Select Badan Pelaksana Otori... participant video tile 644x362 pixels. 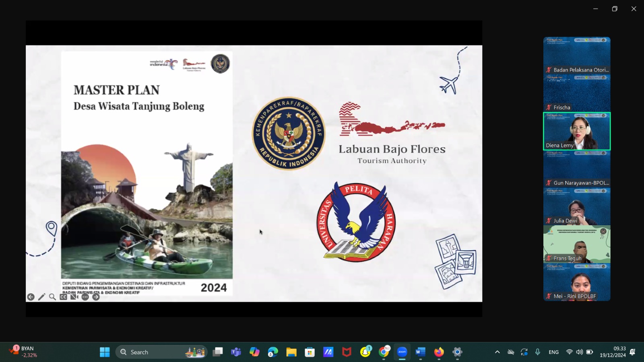pyautogui.click(x=577, y=56)
